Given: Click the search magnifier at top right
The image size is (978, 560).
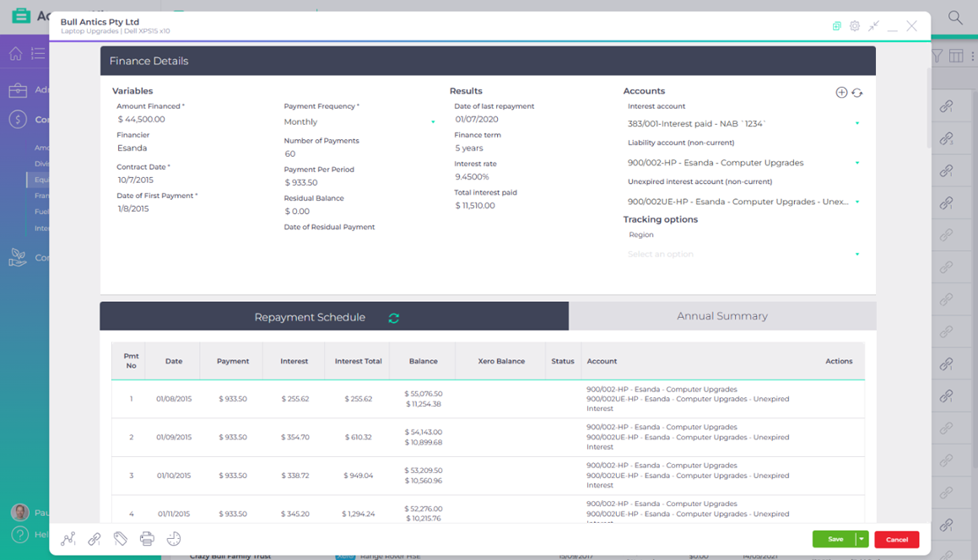Looking at the screenshot, I should 954,17.
